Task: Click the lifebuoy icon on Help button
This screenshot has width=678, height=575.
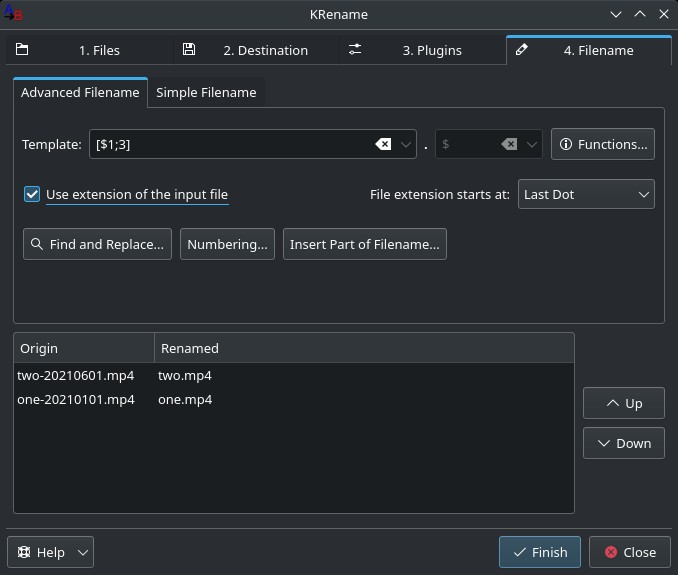Action: click(x=24, y=552)
